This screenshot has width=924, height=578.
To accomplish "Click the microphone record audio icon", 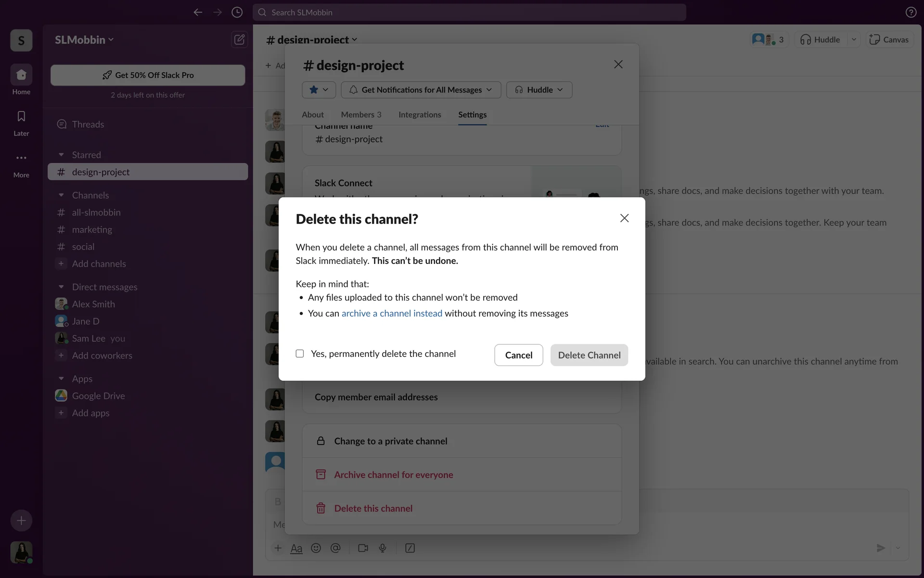I will point(383,548).
